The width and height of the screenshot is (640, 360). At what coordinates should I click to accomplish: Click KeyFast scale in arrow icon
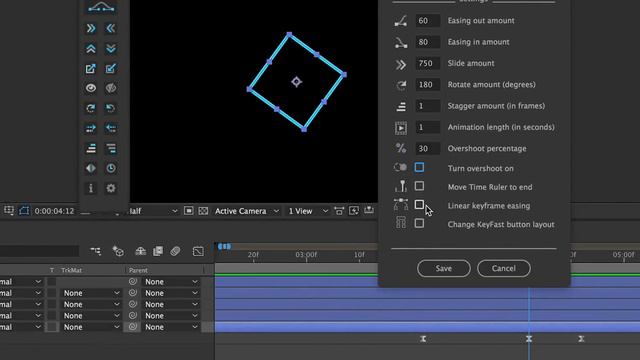(x=111, y=69)
